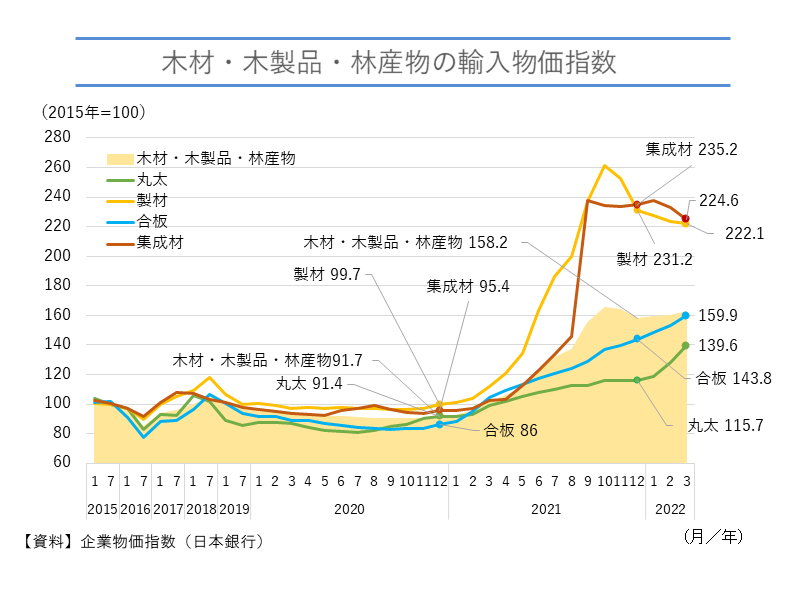The image size is (800, 600).
Task: Click the 丸太 115.7 data label
Action: tap(725, 425)
